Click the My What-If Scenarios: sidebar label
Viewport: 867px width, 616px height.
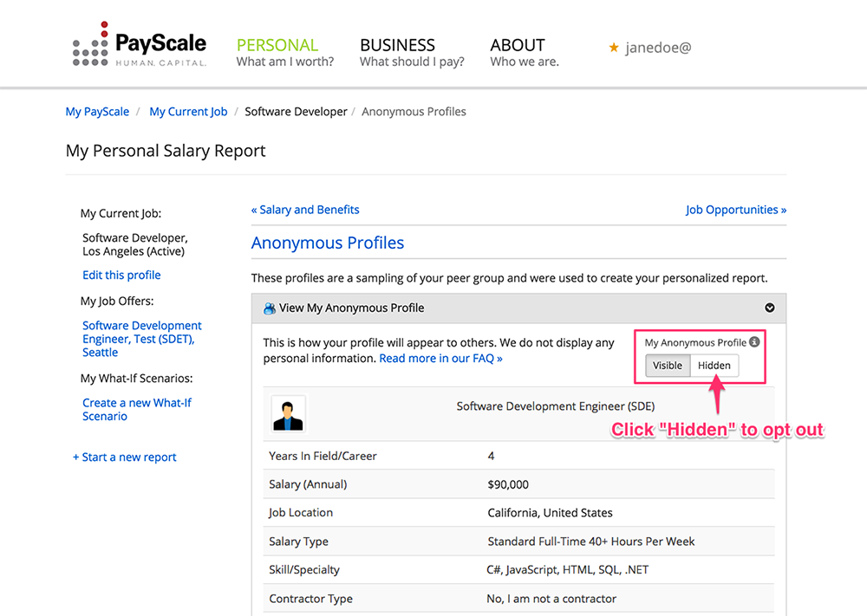[x=137, y=379]
